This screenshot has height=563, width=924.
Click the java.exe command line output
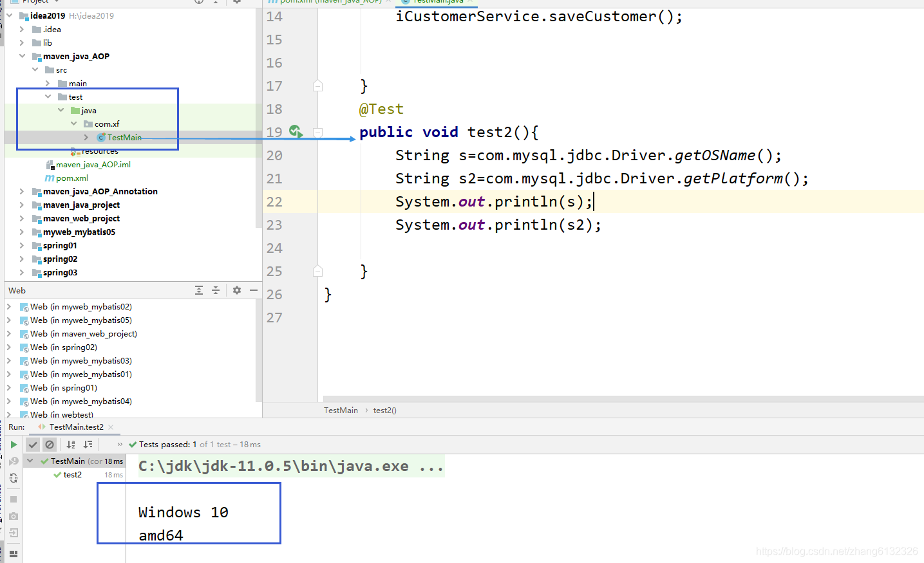point(291,466)
